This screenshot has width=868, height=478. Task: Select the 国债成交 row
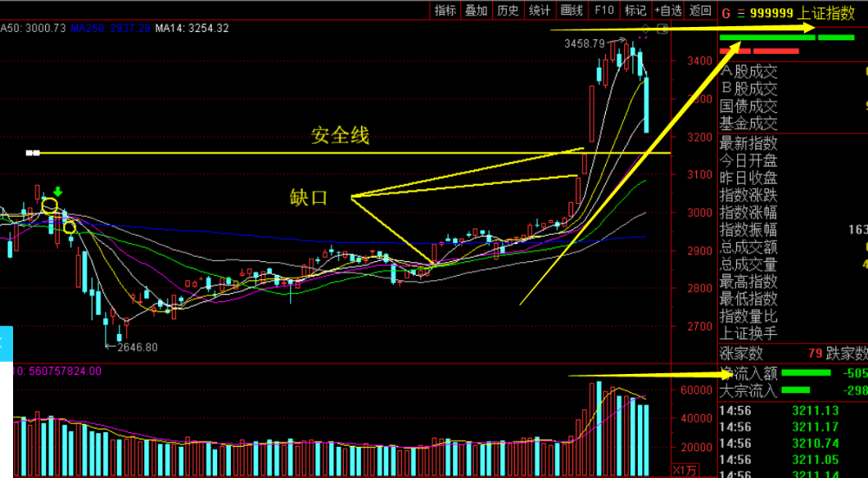(792, 105)
